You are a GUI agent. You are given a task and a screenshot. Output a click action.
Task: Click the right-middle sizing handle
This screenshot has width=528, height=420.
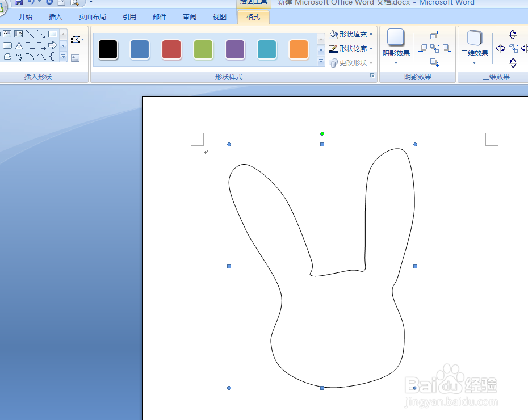[415, 266]
